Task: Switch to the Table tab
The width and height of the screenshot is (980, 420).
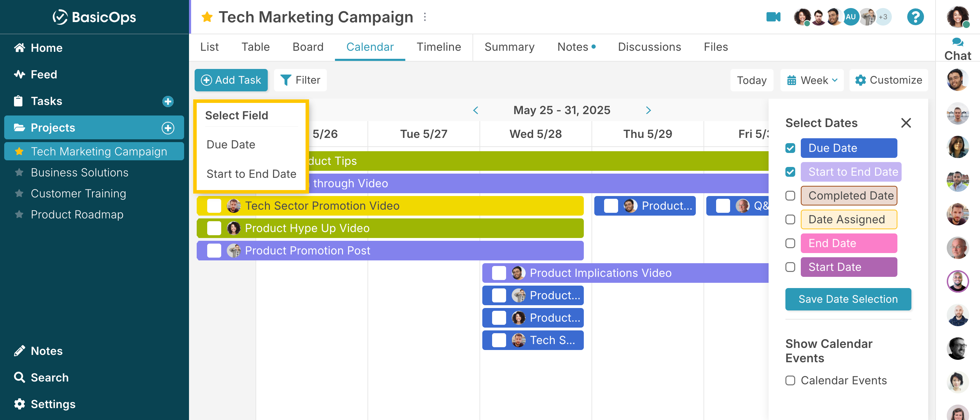Action: [255, 47]
